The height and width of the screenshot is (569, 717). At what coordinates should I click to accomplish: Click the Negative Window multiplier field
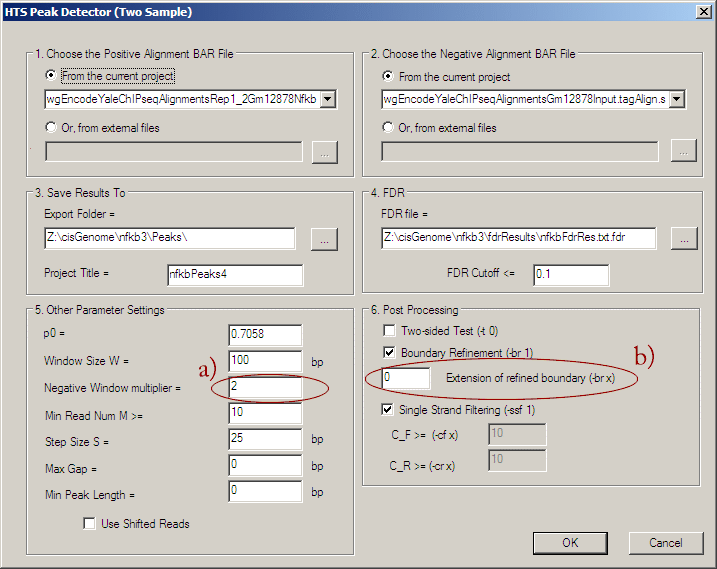[265, 387]
